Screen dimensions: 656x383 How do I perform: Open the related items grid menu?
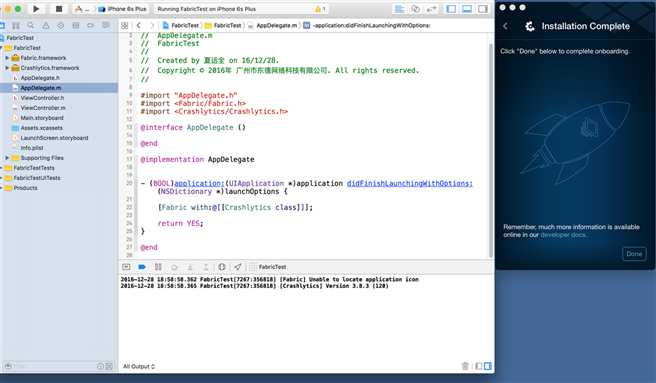point(125,26)
